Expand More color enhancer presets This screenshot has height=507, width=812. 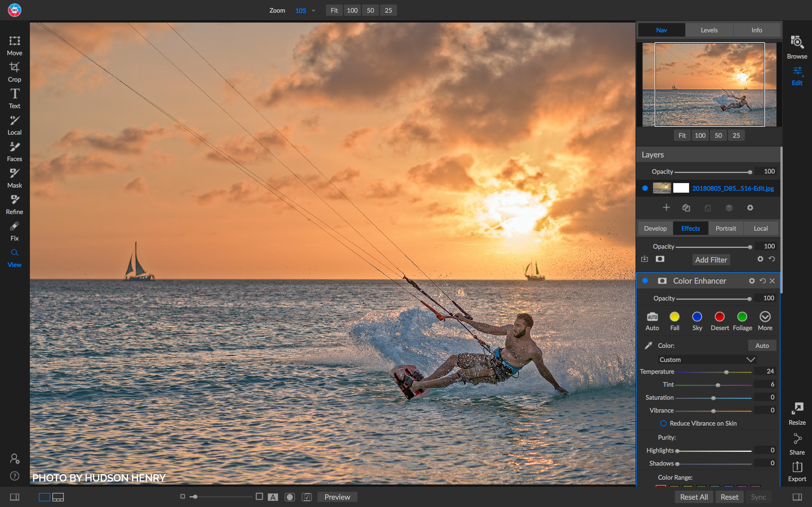(765, 321)
